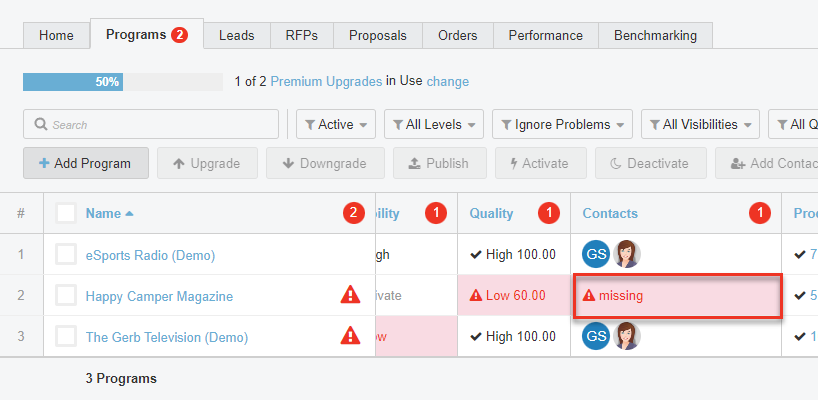Click warning triangle on Happy Camper Magazine row
This screenshot has width=818, height=400.
[x=350, y=295]
